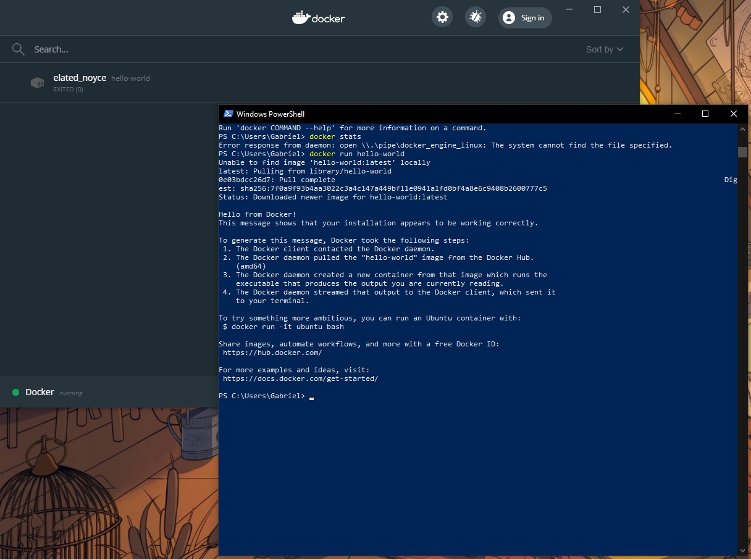
Task: Maximize the Windows PowerShell window
Action: coord(705,114)
